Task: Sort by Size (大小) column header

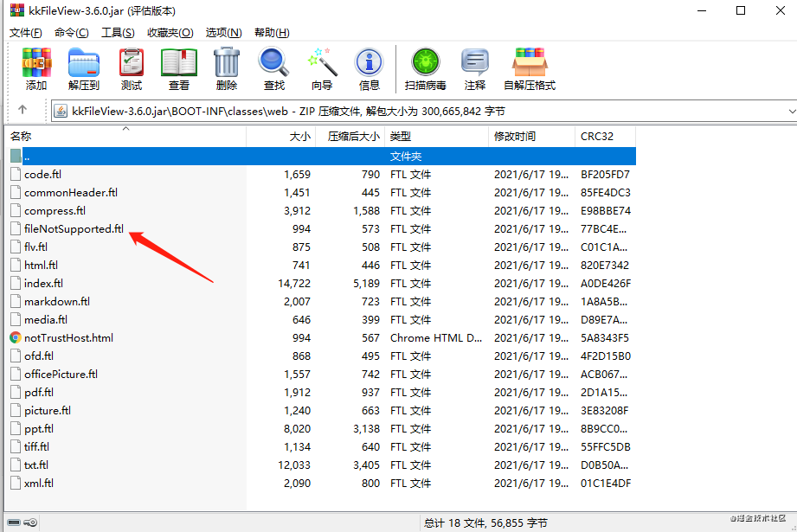Action: pos(281,136)
